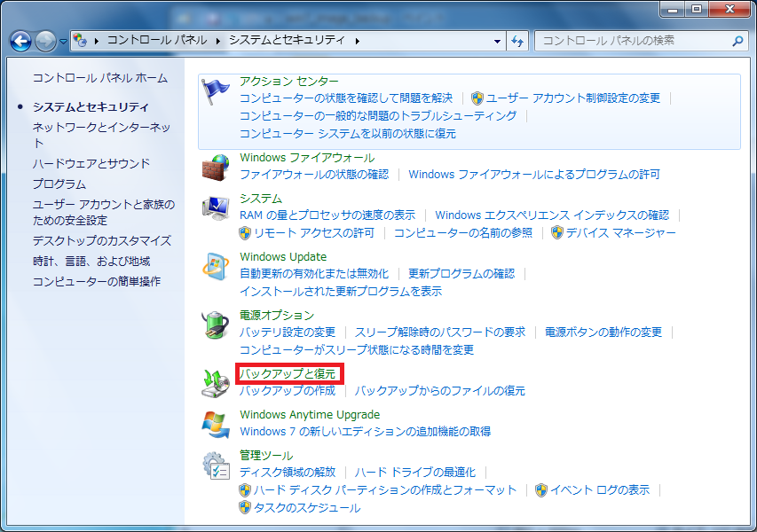Click Windows エクスペリエンス インデックスの確認 link
Screen dimensions: 757x532
[552, 215]
